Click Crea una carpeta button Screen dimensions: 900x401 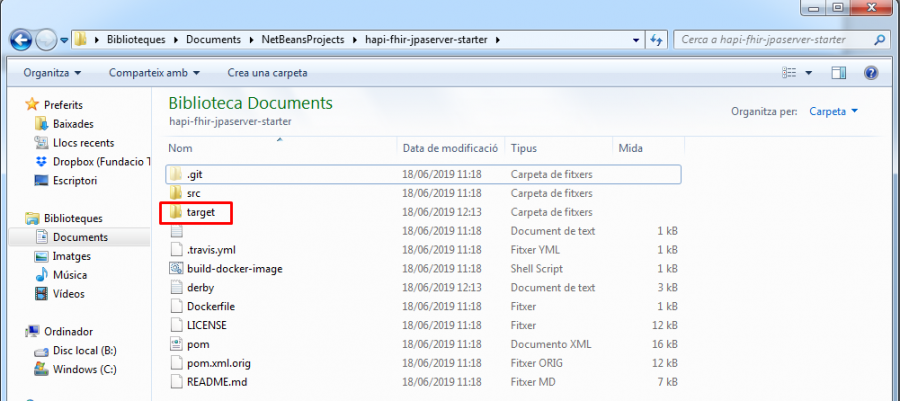(267, 73)
